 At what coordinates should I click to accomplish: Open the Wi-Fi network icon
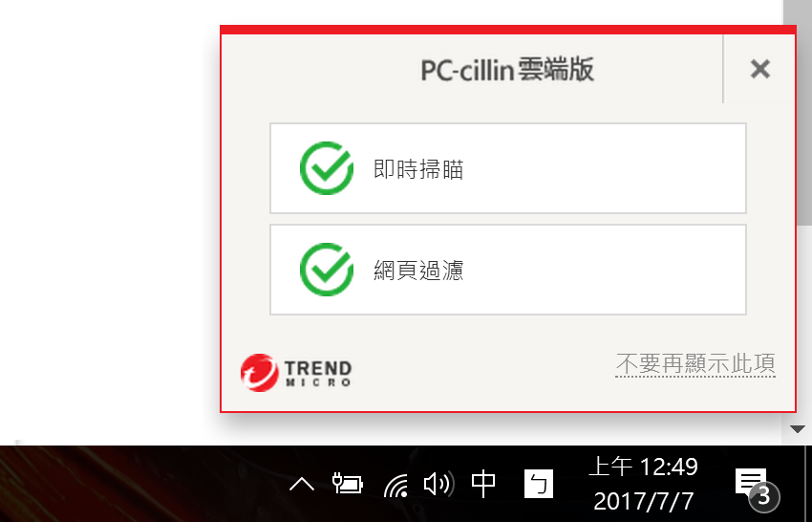(x=395, y=485)
